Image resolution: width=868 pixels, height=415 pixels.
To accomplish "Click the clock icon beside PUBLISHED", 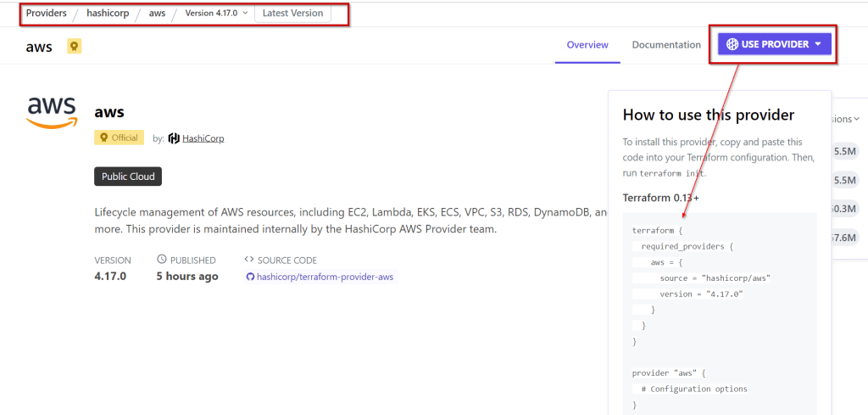I will coord(162,259).
